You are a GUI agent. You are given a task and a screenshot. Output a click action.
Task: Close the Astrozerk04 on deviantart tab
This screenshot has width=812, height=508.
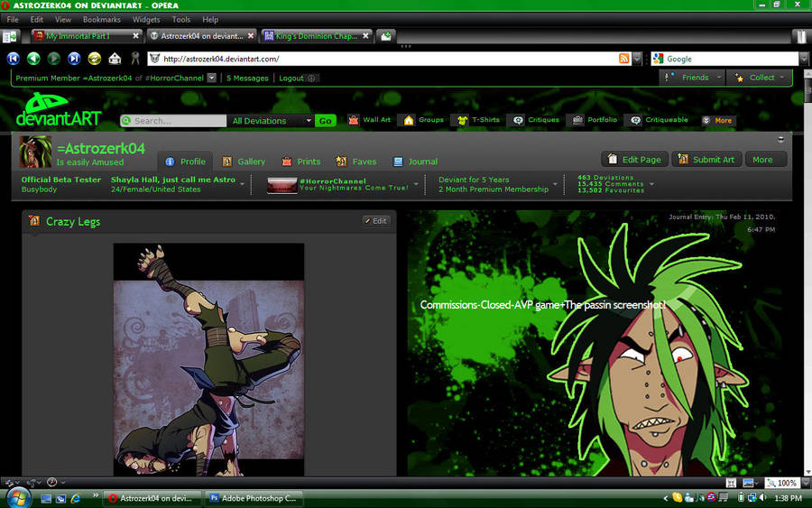[x=251, y=36]
